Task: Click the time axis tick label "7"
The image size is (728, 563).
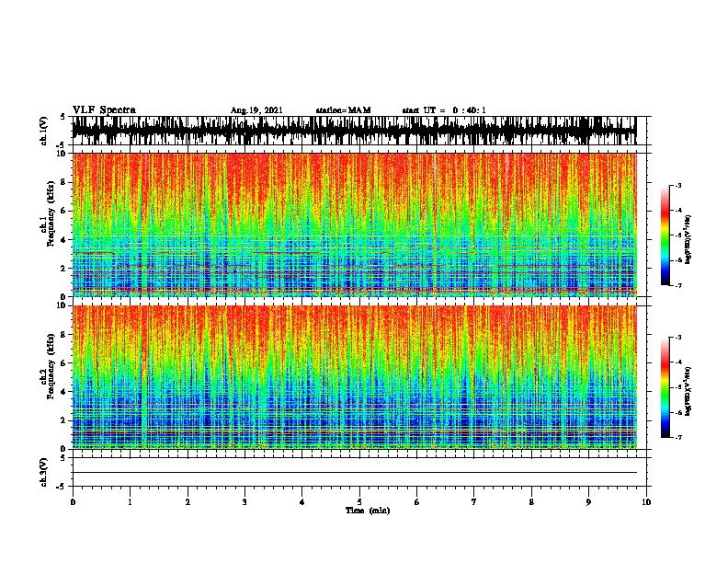Action: [474, 502]
